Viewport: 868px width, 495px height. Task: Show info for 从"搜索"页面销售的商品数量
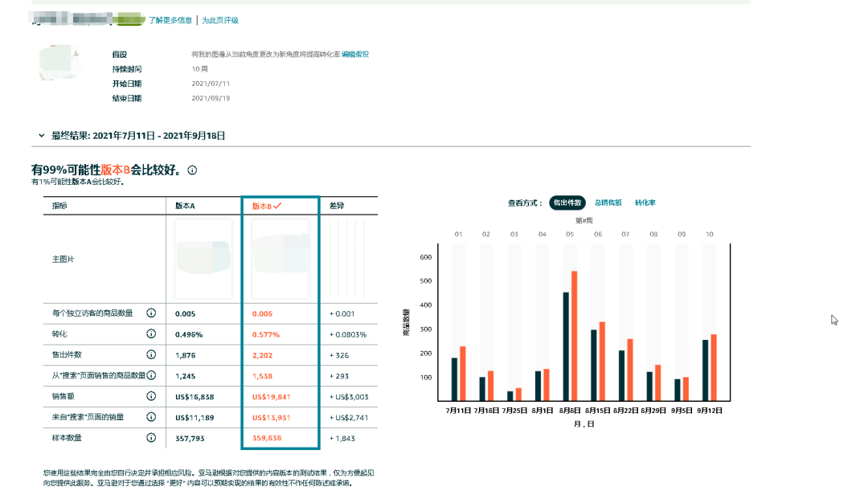[151, 375]
